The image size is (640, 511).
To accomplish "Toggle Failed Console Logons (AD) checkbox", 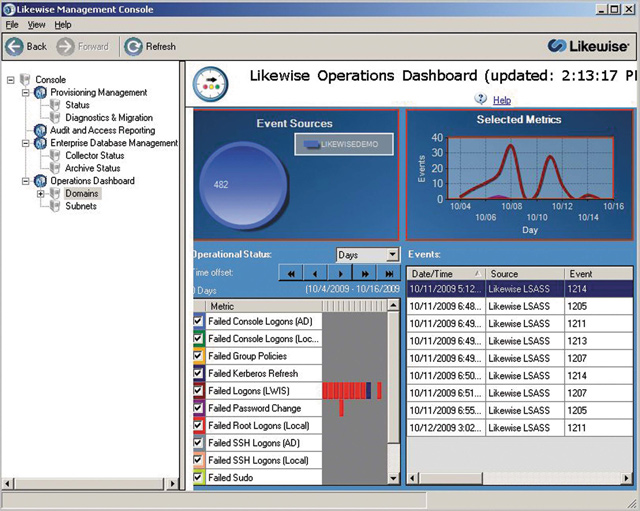I will point(198,321).
